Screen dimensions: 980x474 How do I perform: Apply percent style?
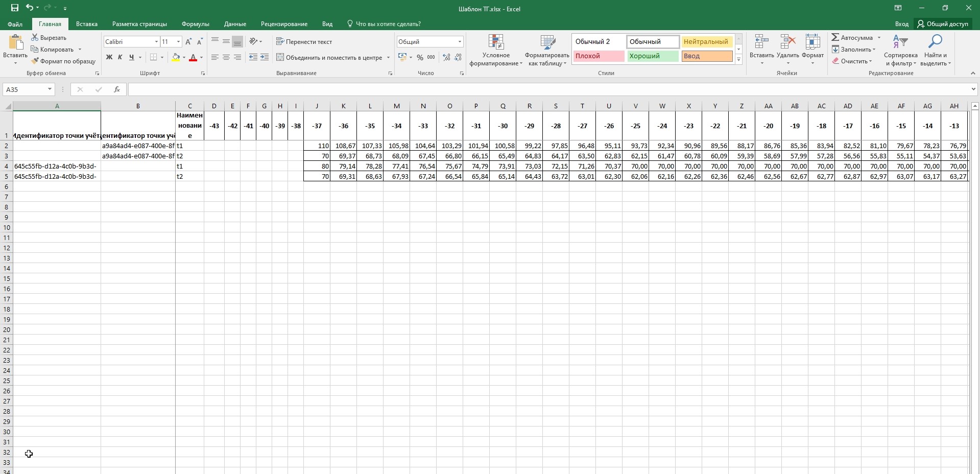click(420, 57)
